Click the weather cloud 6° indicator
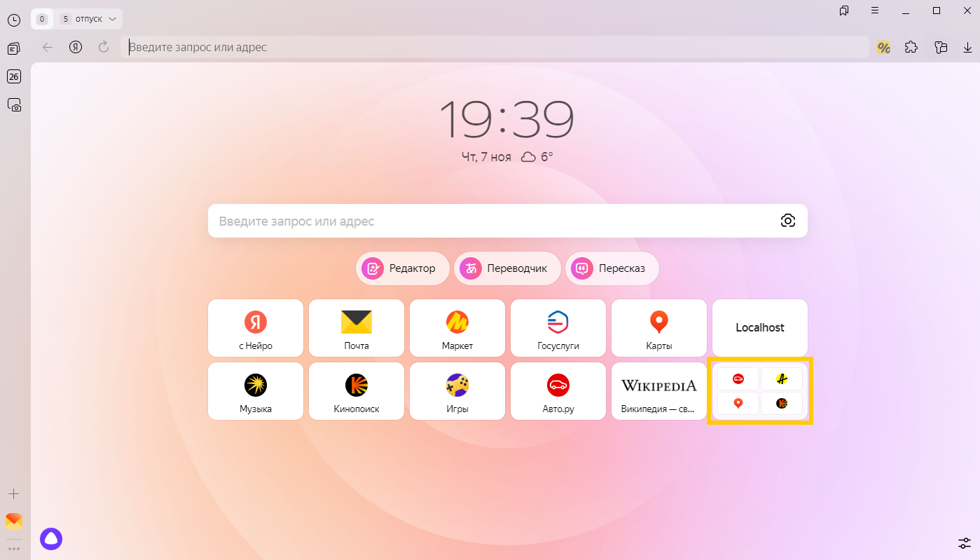The height and width of the screenshot is (560, 980). click(537, 156)
